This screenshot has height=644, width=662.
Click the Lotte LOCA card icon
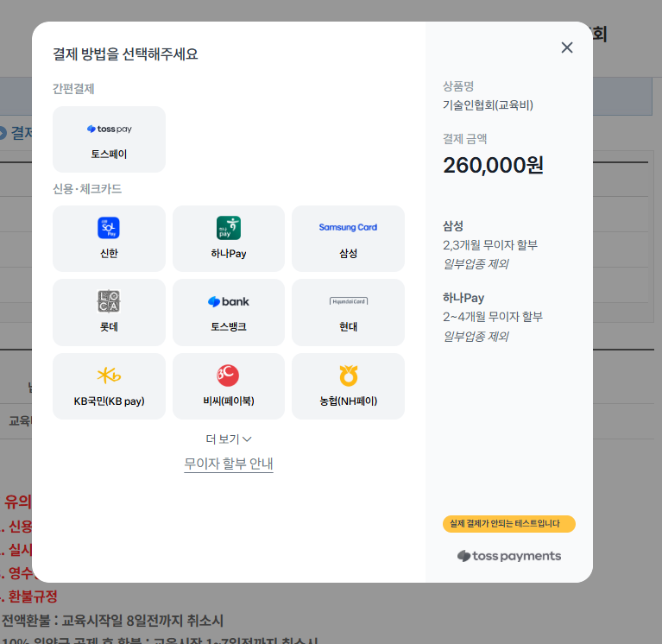click(109, 301)
